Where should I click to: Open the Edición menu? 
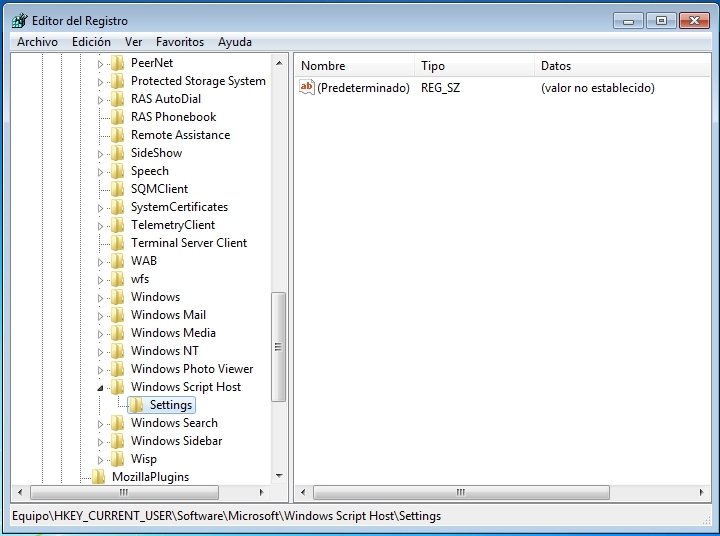91,42
